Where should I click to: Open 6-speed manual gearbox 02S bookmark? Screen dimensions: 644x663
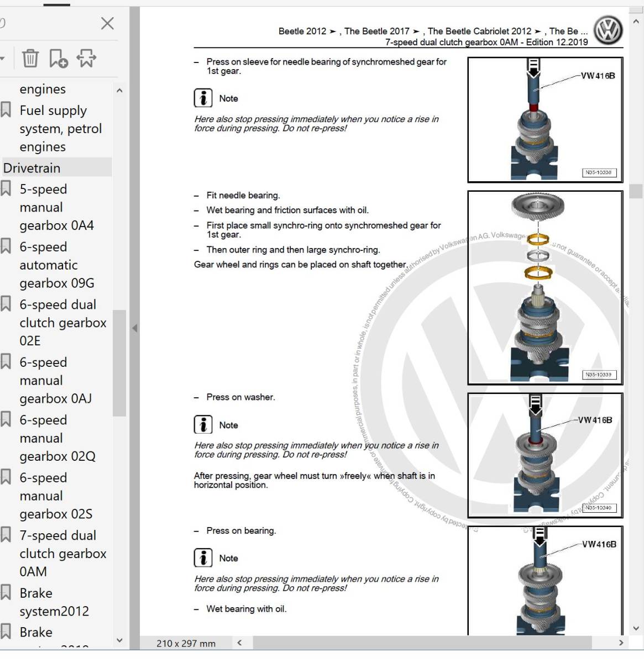tap(56, 496)
